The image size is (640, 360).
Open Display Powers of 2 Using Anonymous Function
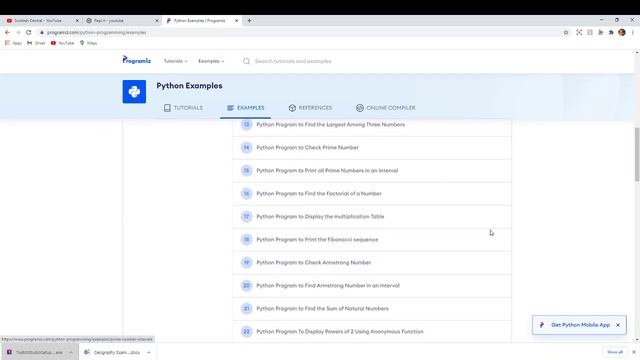coord(372,331)
